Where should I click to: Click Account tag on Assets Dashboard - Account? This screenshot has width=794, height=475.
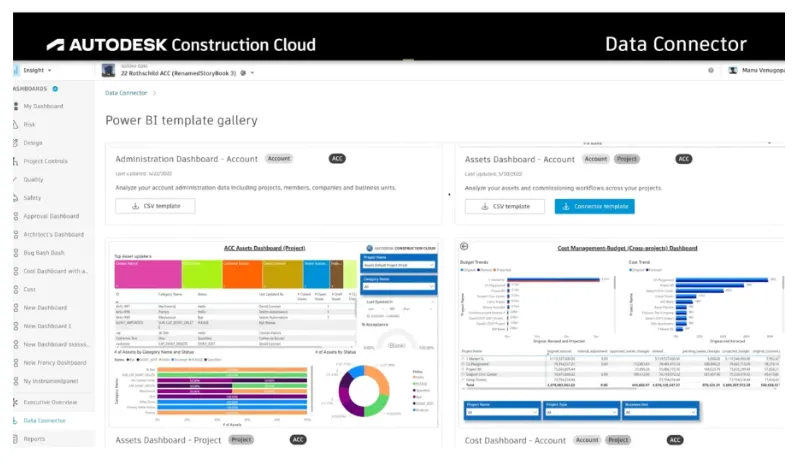(x=596, y=159)
